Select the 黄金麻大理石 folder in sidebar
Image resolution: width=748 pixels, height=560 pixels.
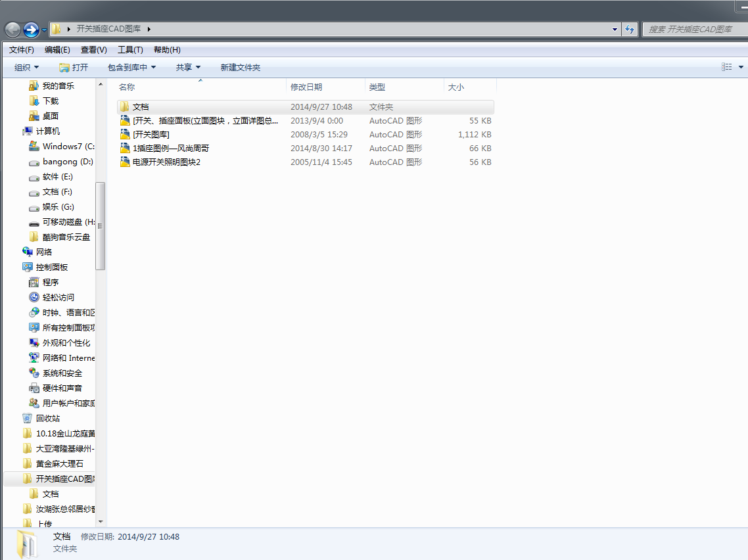53,463
